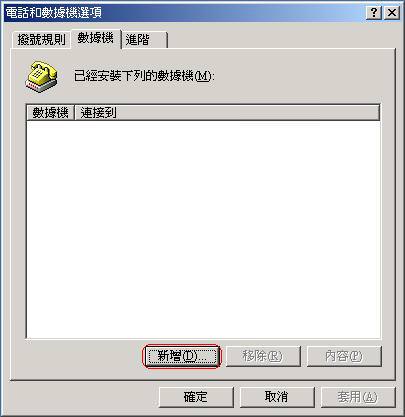Click the yellow telephone modem icon
This screenshot has width=405, height=417.
click(x=41, y=77)
